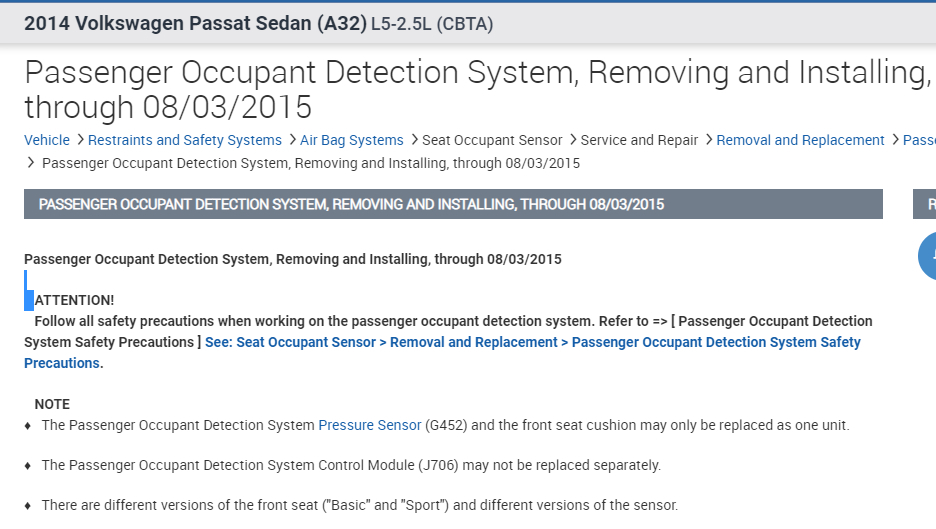Open the Safety Precautions 'See:' reference link
The image size is (936, 529).
[x=532, y=342]
